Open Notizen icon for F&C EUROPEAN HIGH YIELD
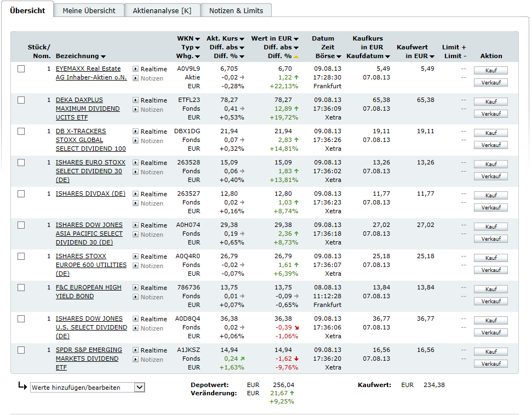The image size is (532, 415). click(135, 297)
